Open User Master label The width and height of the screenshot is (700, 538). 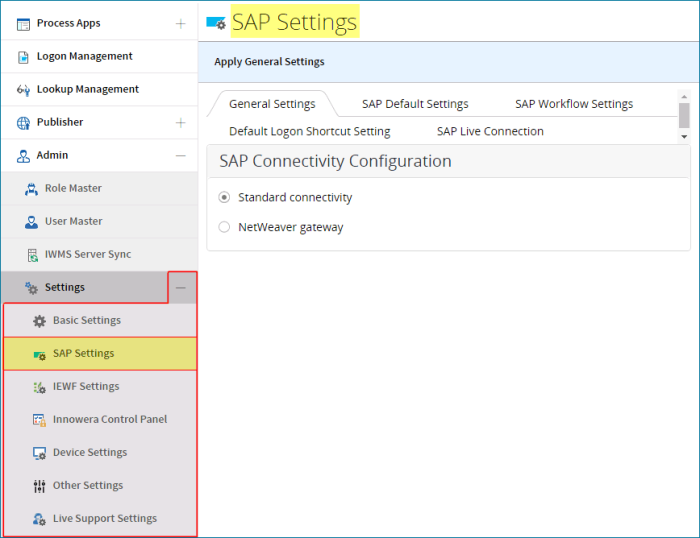click(74, 221)
